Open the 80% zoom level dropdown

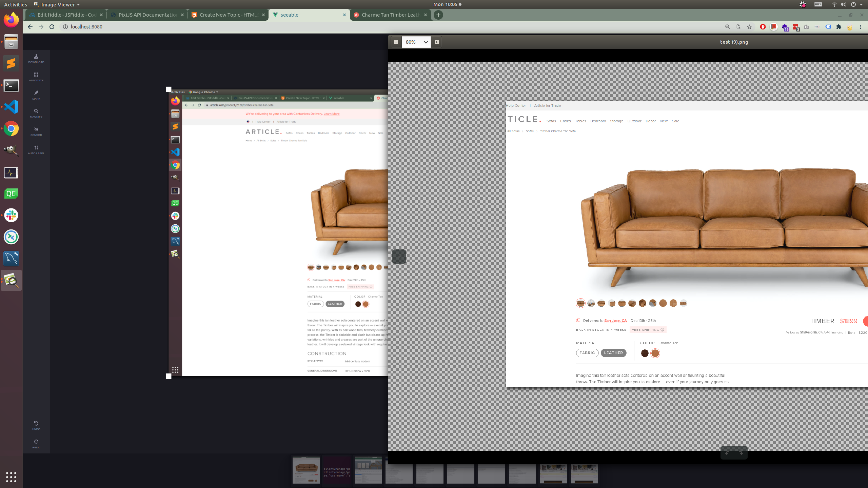(416, 42)
